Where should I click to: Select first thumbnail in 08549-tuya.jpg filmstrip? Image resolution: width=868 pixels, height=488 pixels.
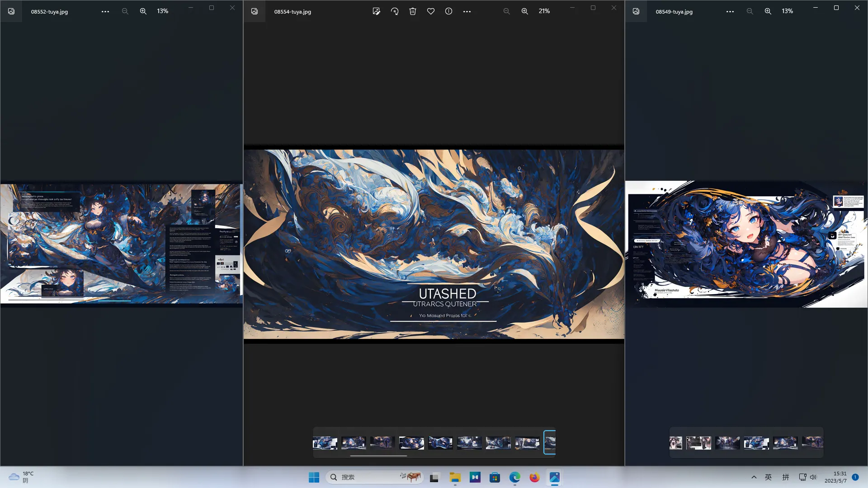pos(676,443)
